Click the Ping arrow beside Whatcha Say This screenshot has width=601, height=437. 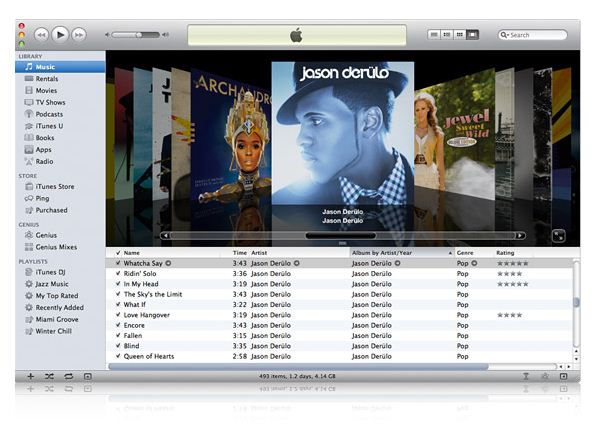tap(168, 263)
